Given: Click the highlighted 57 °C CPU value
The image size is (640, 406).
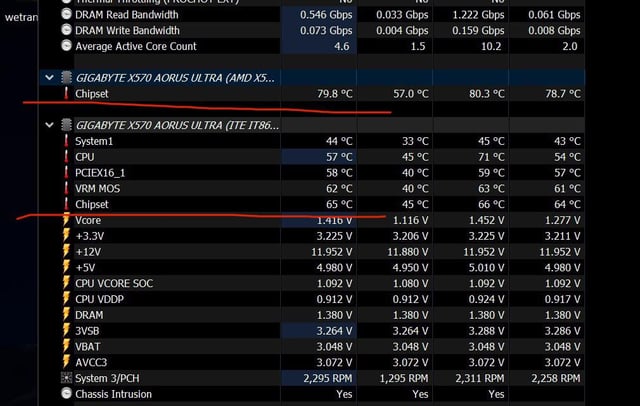Looking at the screenshot, I should coord(339,157).
